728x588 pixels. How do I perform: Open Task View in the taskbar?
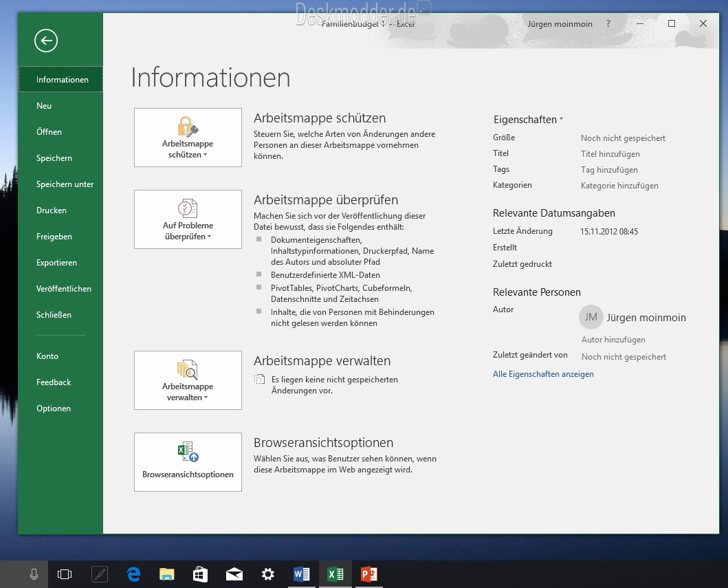(65, 574)
